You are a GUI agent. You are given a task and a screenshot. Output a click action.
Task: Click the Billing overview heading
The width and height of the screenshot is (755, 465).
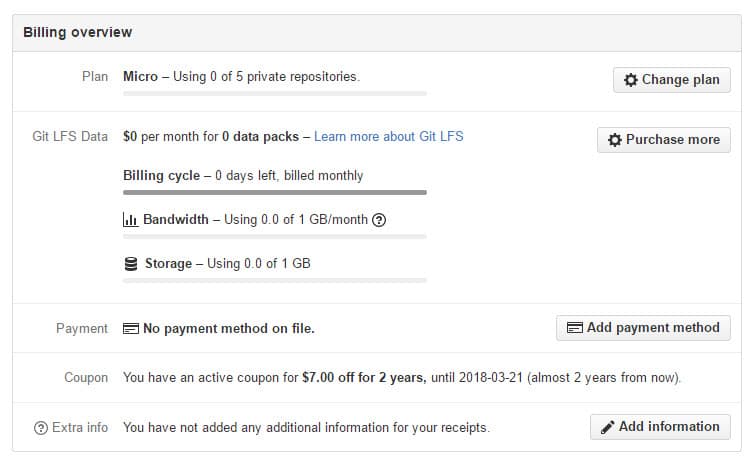(78, 32)
